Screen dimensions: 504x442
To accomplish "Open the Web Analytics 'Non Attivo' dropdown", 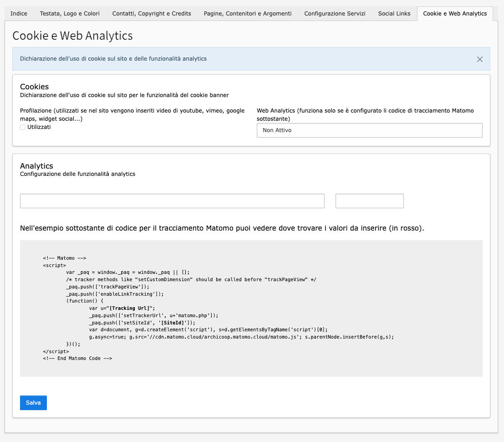I will [369, 130].
